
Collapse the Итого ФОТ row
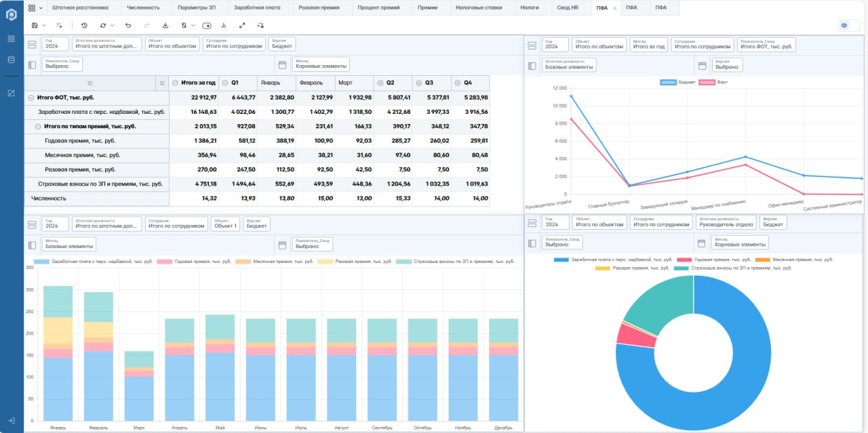click(31, 98)
